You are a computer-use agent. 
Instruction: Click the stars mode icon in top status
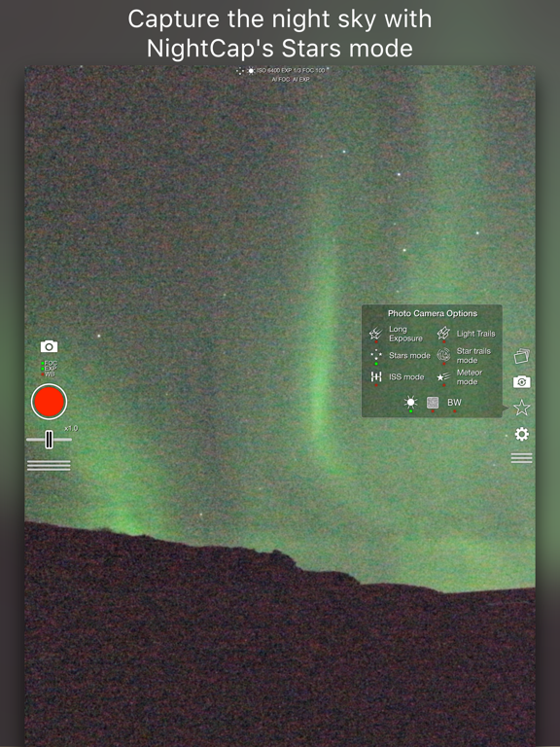coord(240,71)
